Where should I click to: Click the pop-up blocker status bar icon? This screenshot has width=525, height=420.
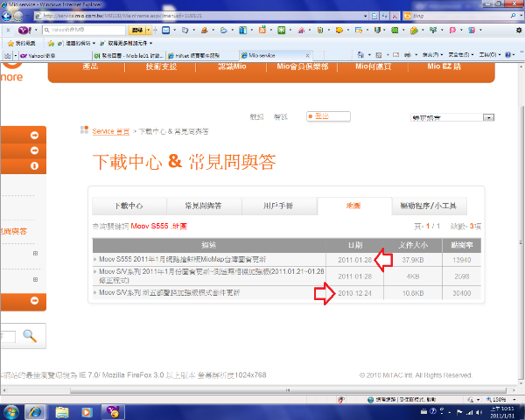(x=341, y=400)
